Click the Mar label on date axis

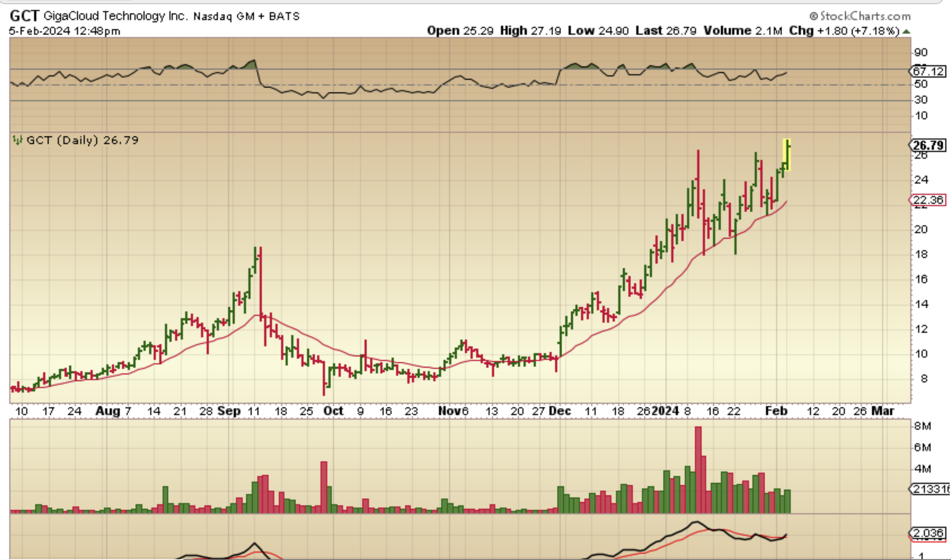tap(883, 411)
